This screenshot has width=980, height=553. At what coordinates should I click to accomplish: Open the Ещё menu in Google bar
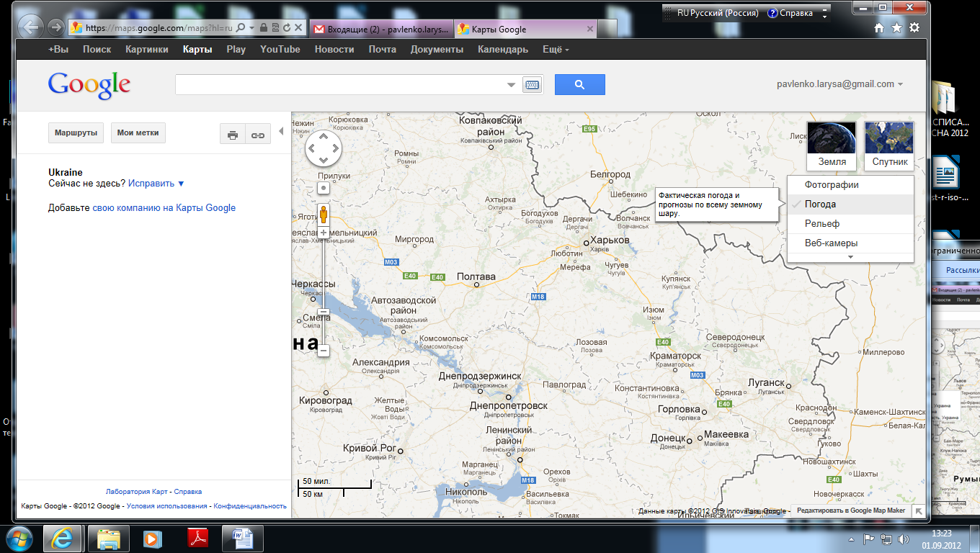pos(556,50)
